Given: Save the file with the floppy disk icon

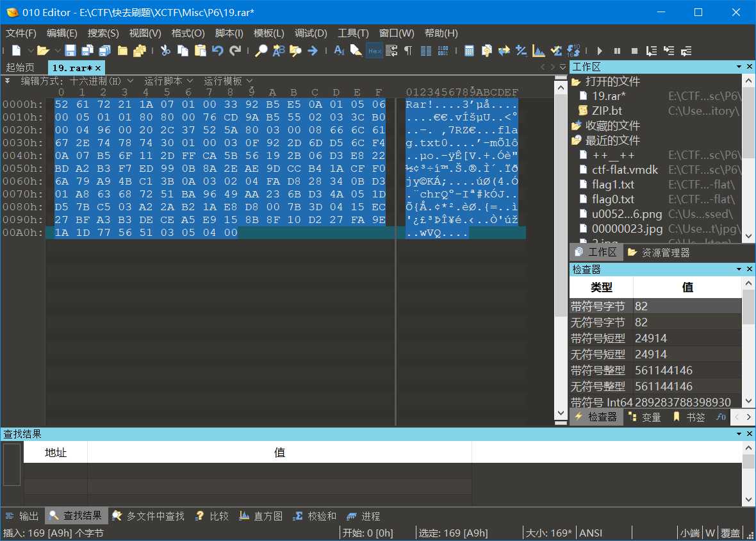Looking at the screenshot, I should [70, 51].
